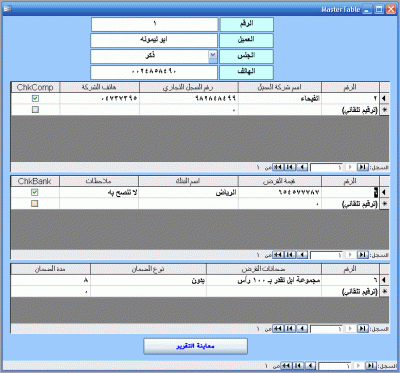Jump to last record in guarantees subform navigator

coord(290,329)
